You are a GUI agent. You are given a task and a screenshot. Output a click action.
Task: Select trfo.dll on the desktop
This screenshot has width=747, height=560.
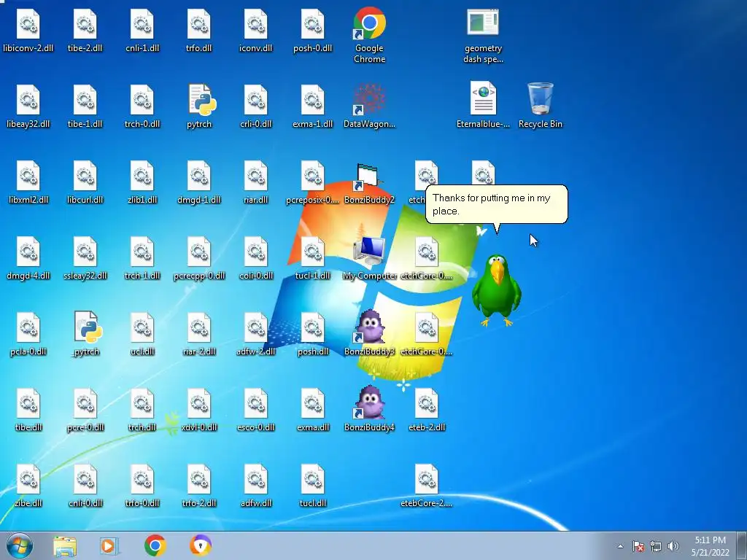tap(198, 31)
